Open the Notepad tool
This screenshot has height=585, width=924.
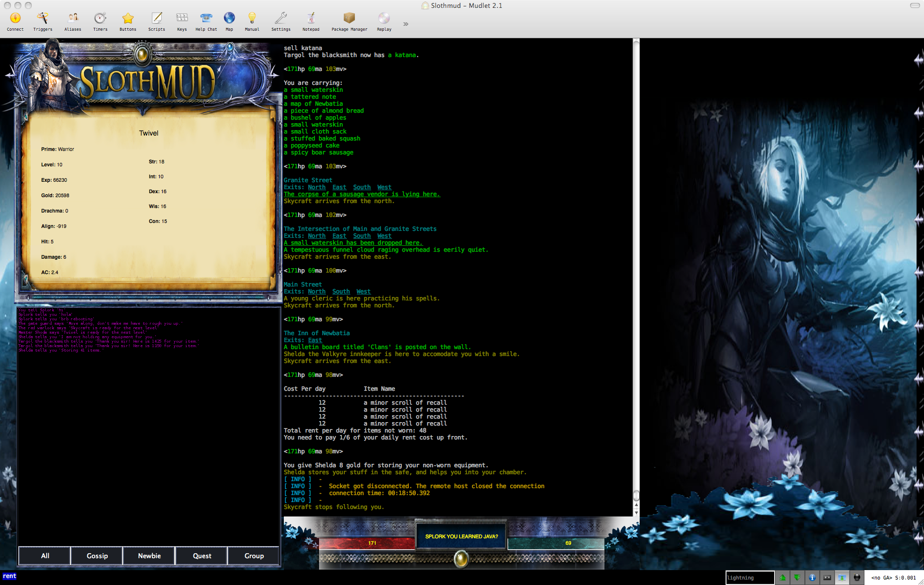(x=311, y=22)
